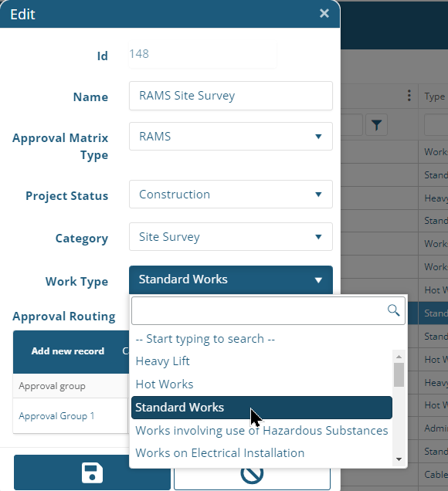Open the Approval Group 1 link

pyautogui.click(x=56, y=416)
